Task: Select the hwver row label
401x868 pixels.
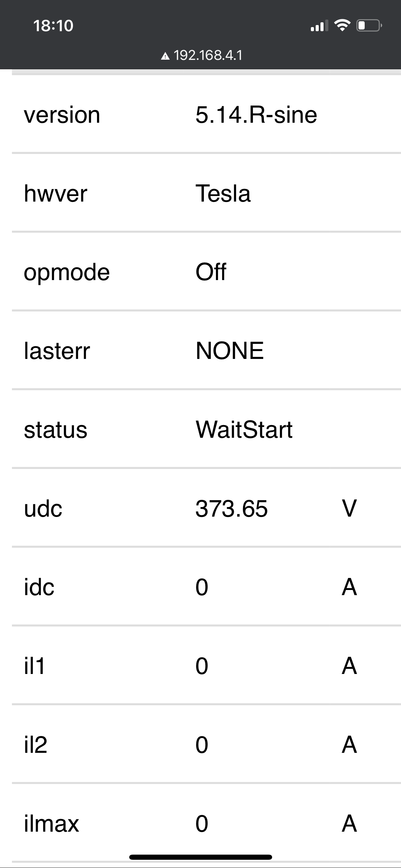Action: click(56, 193)
